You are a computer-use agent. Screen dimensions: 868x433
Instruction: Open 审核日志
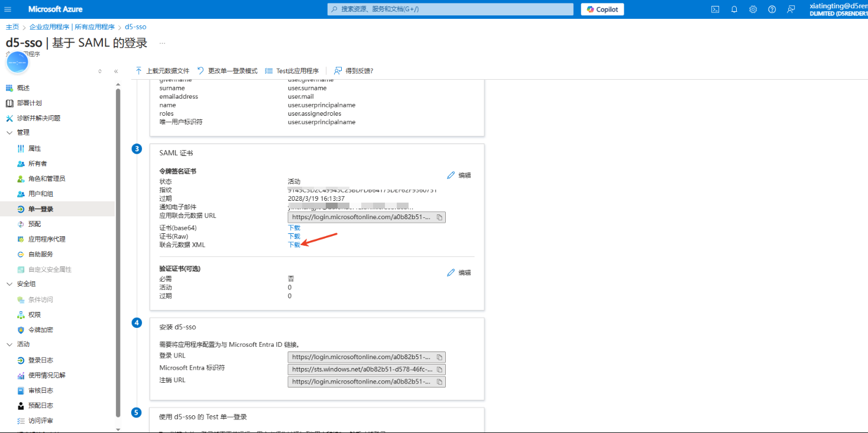point(40,390)
